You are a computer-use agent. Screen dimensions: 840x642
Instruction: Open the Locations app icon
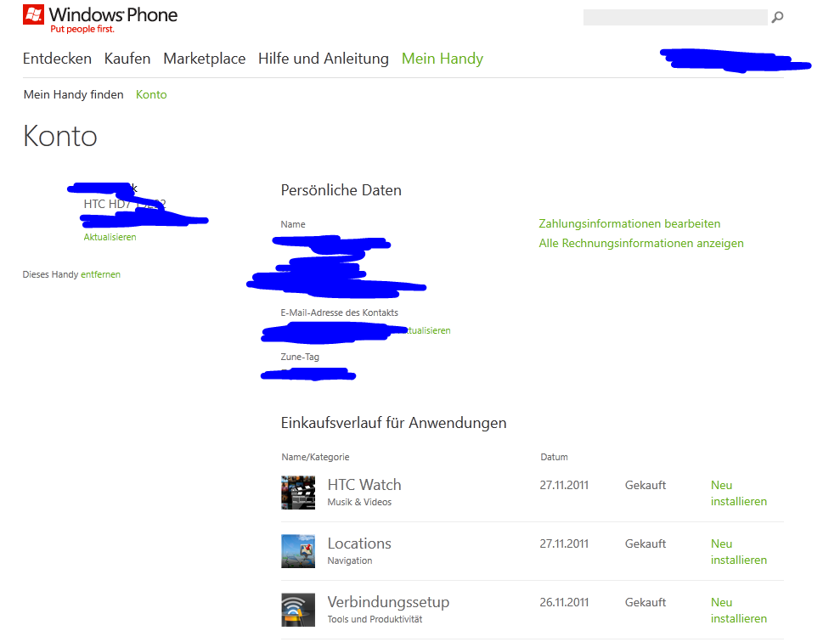298,551
